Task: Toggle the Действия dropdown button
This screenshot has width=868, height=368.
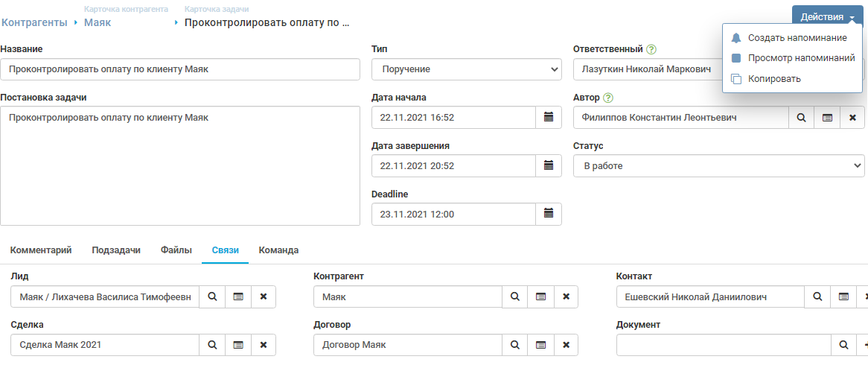Action: tap(827, 16)
